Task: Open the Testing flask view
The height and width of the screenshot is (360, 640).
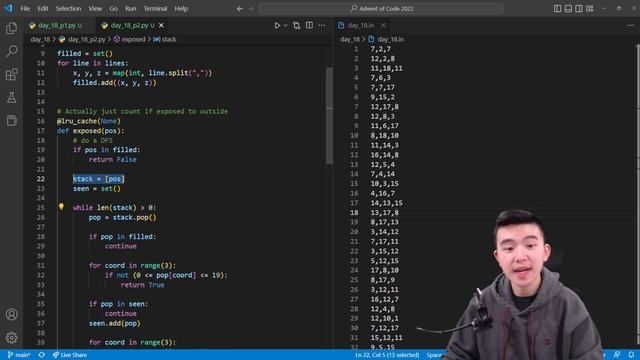Action: click(11, 98)
